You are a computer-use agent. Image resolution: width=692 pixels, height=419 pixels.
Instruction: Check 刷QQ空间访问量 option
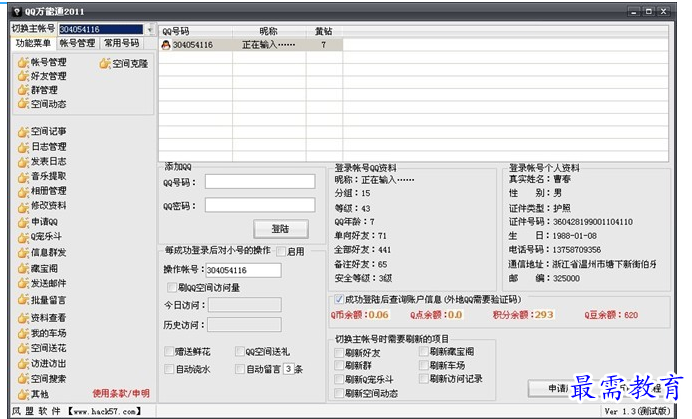tap(172, 287)
